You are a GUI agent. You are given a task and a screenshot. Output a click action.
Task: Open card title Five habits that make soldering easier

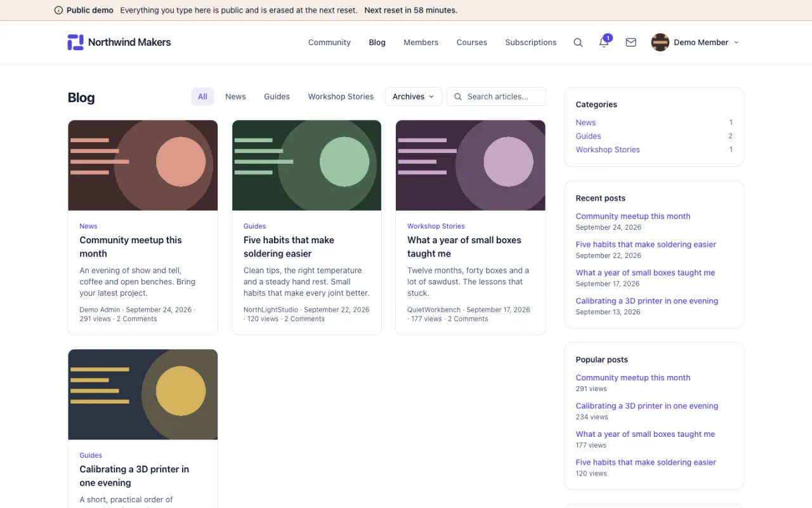click(289, 246)
